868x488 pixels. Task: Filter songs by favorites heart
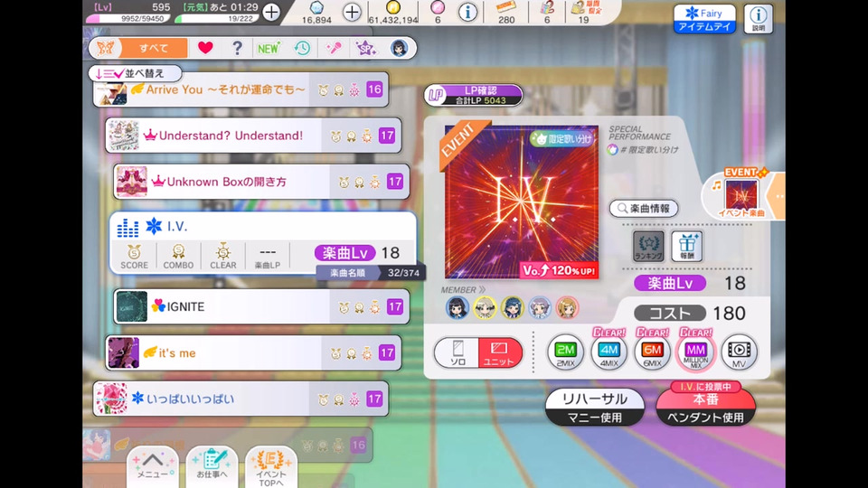[x=205, y=48]
